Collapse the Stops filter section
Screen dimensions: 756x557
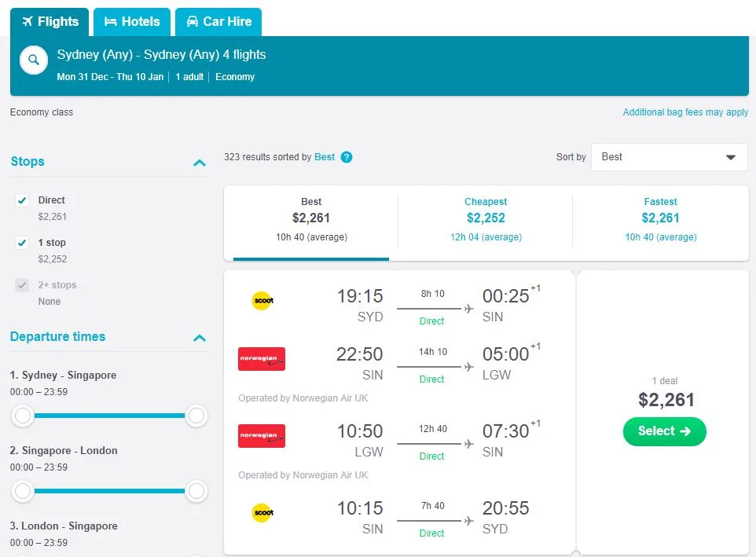click(200, 163)
